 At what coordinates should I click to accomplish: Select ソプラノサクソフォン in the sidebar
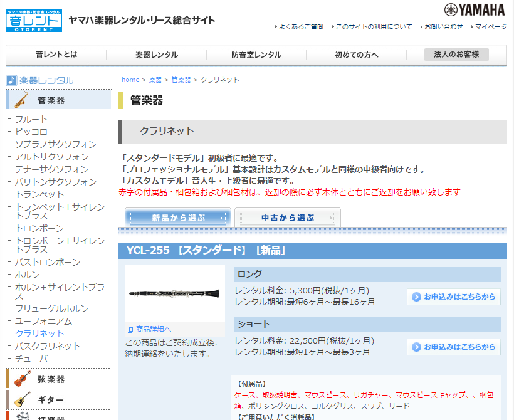[x=56, y=144]
